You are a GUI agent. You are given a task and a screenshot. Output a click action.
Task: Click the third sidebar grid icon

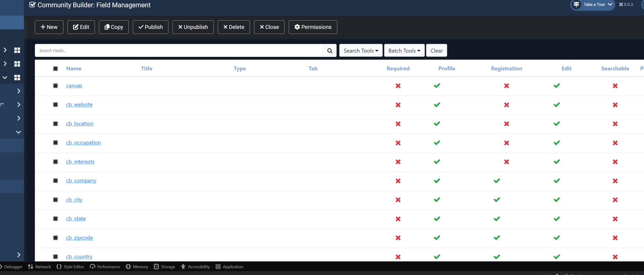coord(17,78)
